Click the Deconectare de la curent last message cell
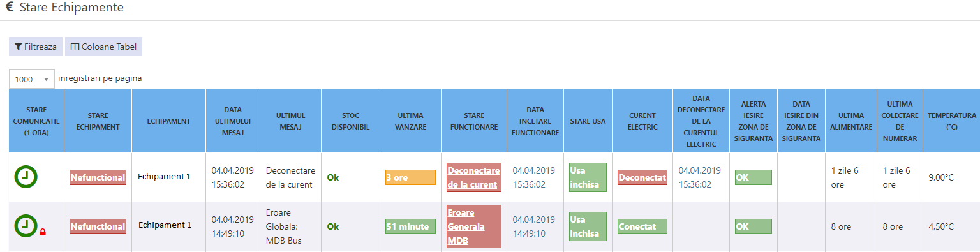This screenshot has width=980, height=252. click(290, 177)
